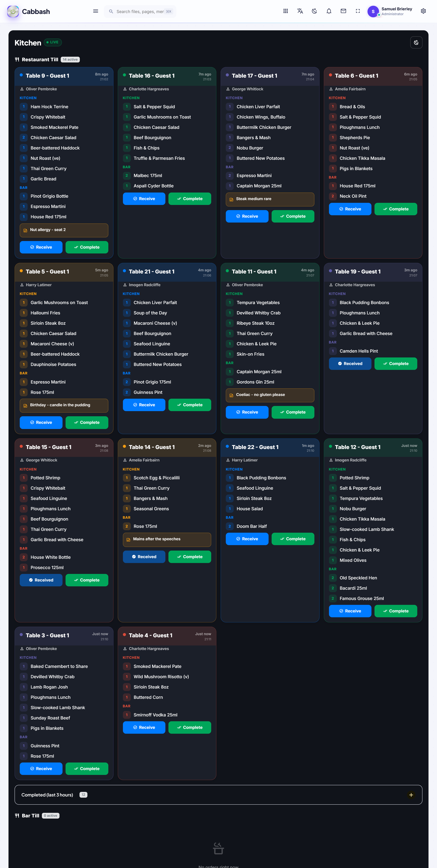Click the 14 active badge

(70, 60)
